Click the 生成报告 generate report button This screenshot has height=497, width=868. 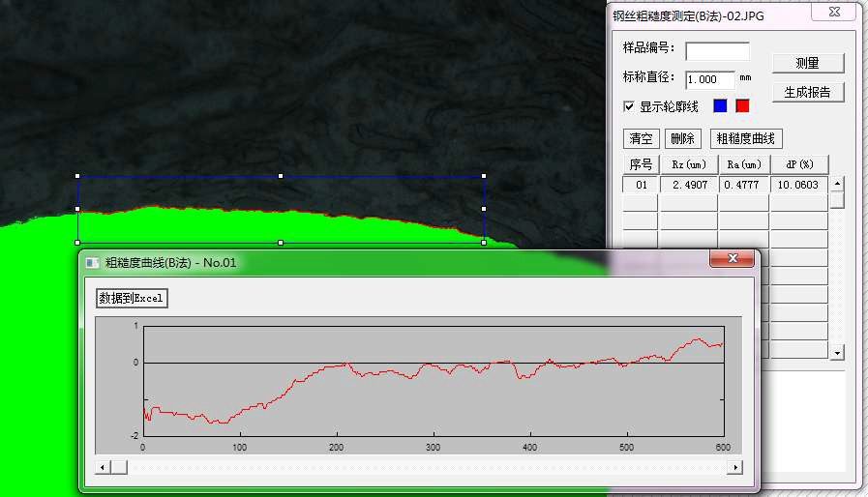808,93
